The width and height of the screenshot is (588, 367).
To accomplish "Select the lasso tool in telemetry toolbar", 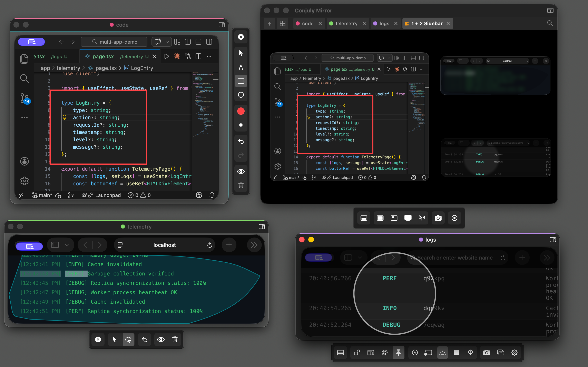I will tap(128, 339).
